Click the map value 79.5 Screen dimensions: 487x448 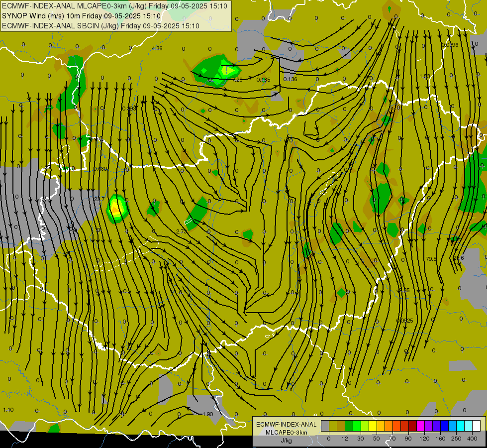(x=431, y=259)
